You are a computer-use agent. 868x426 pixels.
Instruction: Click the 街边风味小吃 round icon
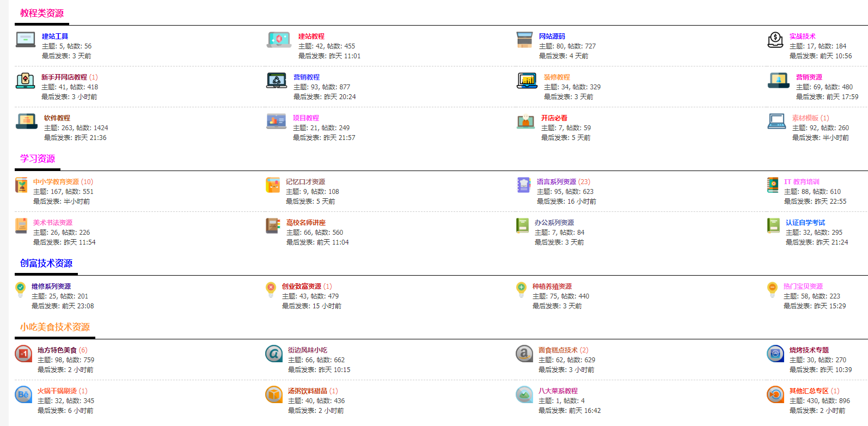click(274, 354)
